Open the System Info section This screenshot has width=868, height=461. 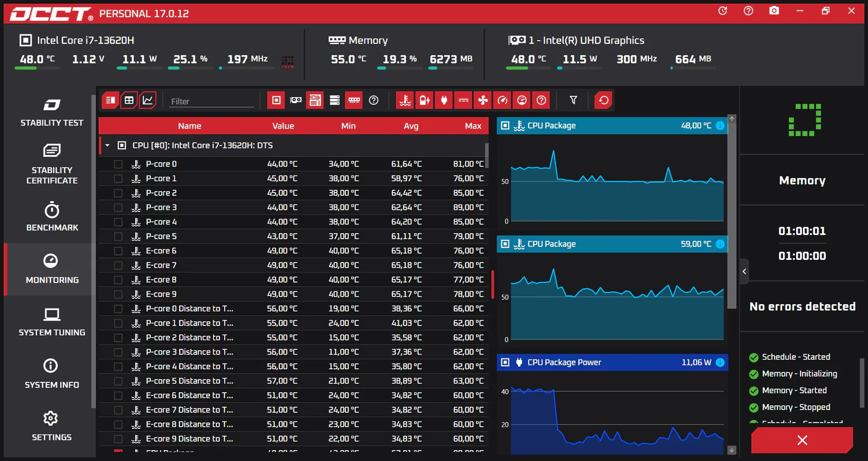coord(52,374)
